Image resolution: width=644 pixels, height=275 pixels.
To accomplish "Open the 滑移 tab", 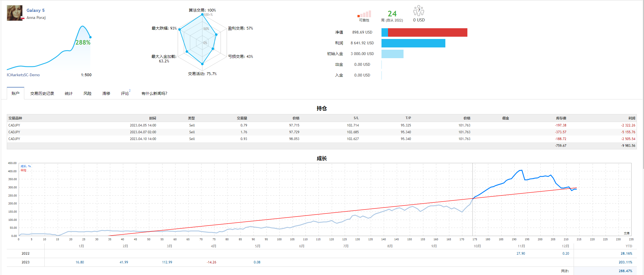I will tap(106, 93).
